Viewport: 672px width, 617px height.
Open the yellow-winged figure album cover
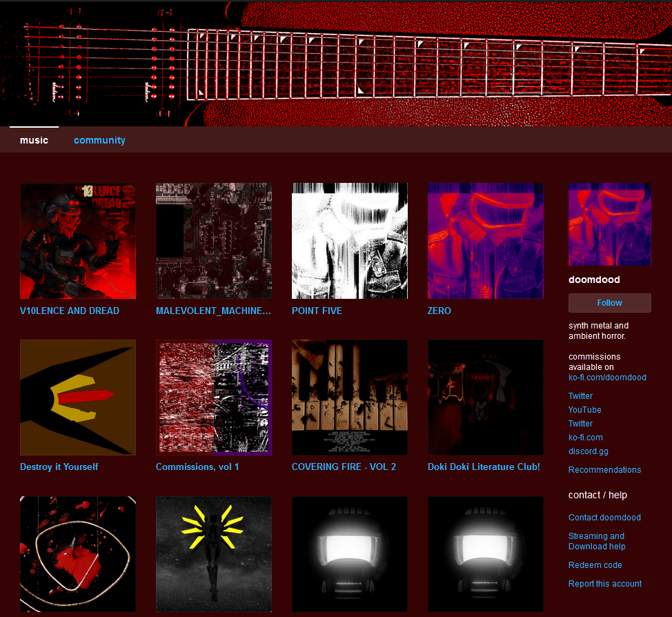(214, 554)
